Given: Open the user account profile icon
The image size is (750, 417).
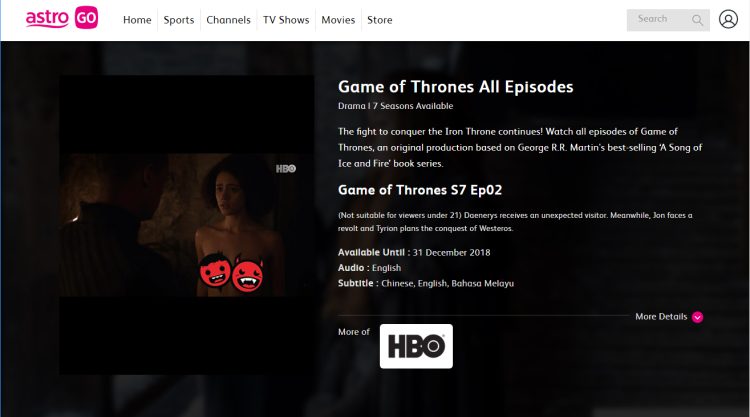Looking at the screenshot, I should (x=728, y=20).
